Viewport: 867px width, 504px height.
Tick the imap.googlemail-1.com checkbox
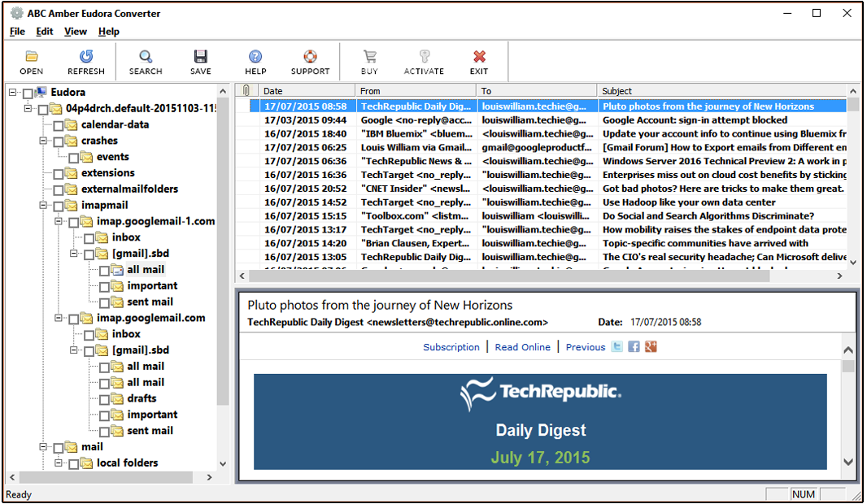73,223
